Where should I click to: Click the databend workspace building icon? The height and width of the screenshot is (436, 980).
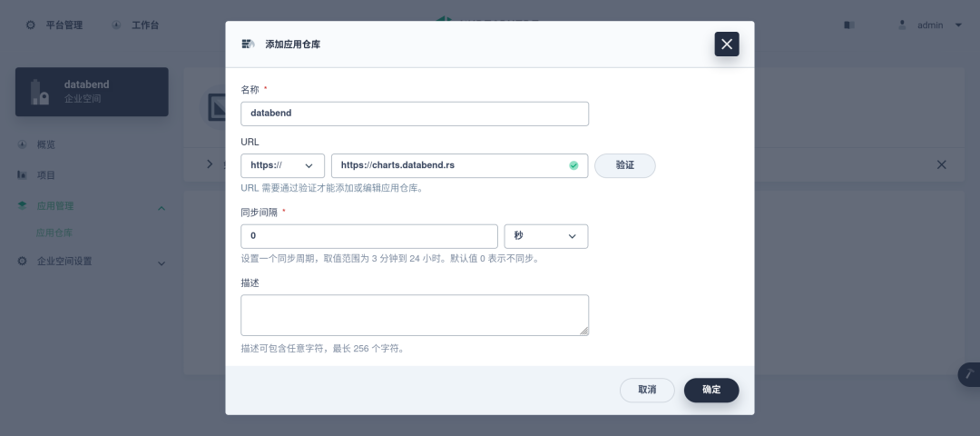coord(38,92)
